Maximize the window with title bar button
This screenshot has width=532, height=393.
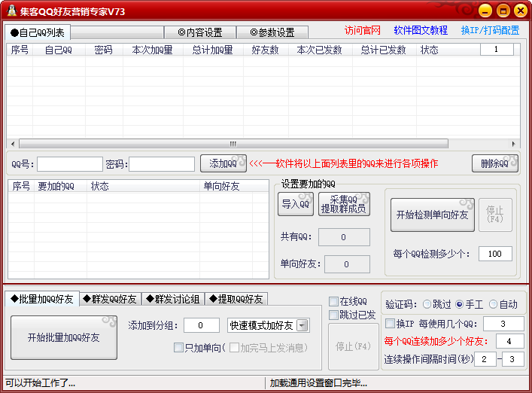click(503, 11)
